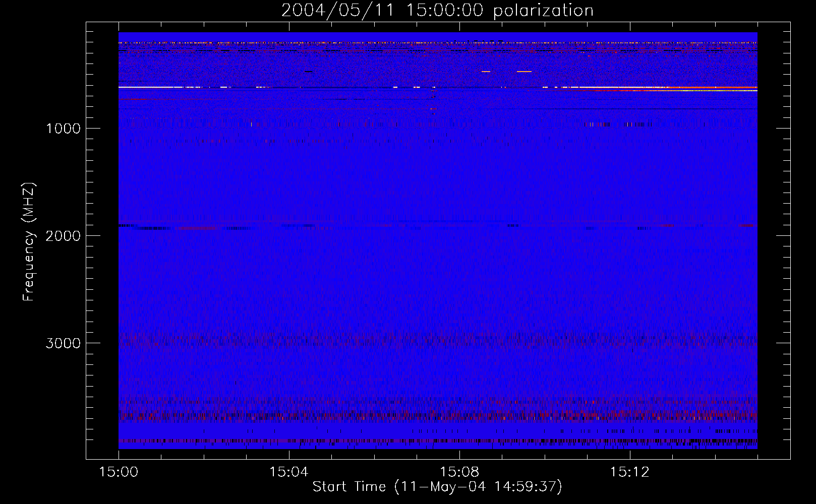
Task: Click the 1000 frequency tick label
Action: [x=64, y=129]
